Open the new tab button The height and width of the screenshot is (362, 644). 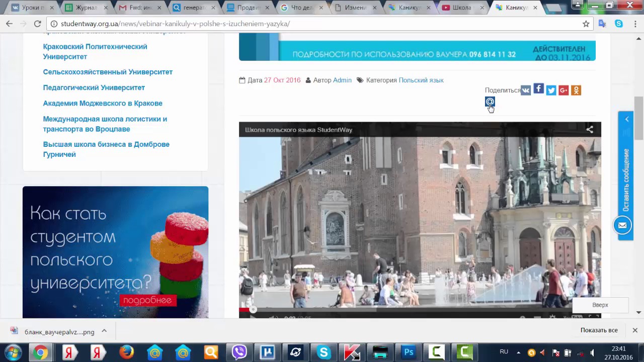click(x=553, y=8)
